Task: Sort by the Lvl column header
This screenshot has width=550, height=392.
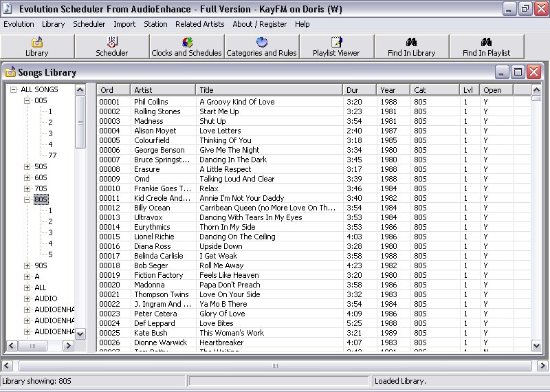Action: [x=470, y=90]
